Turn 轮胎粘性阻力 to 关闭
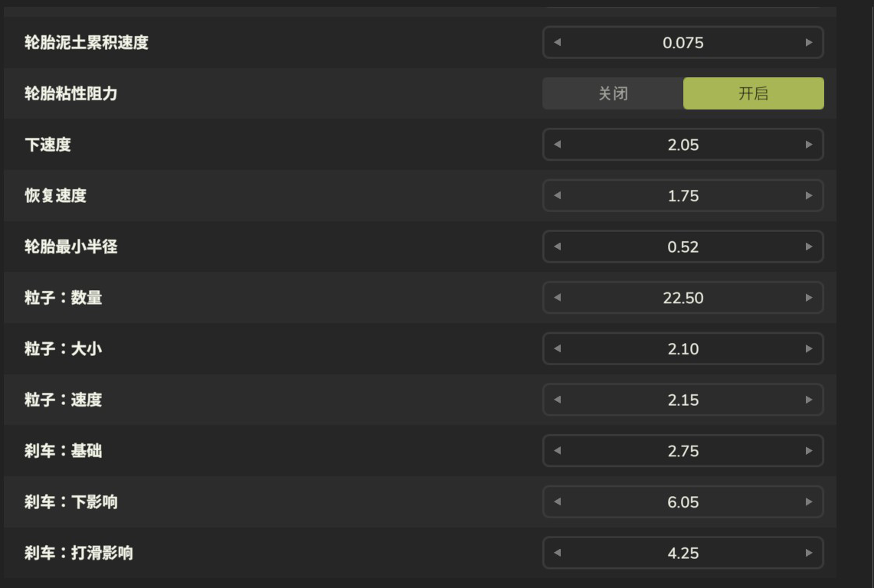 613,93
